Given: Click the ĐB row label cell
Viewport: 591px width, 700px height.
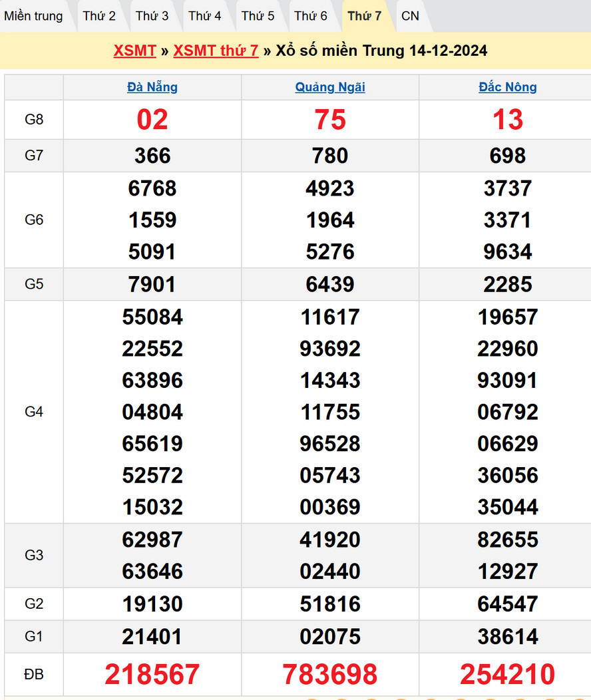Looking at the screenshot, I should point(34,674).
